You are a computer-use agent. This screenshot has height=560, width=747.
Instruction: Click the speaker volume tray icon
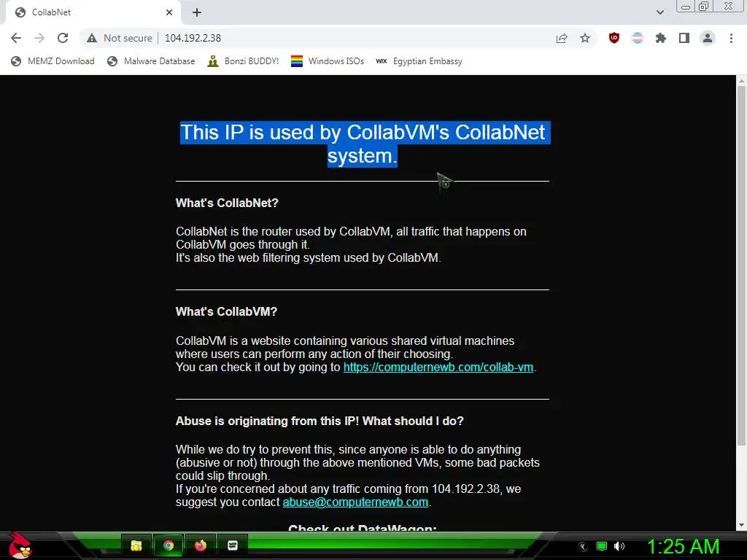(x=619, y=547)
